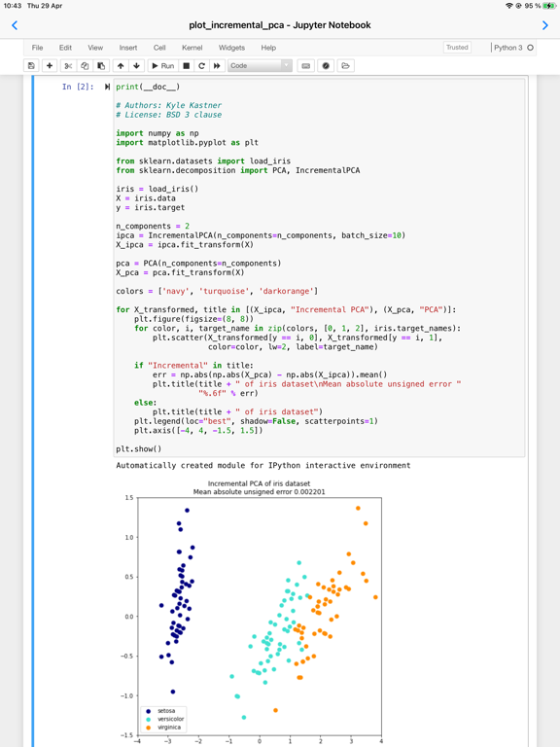Insert a cell below with plus icon
560x747 pixels.
tap(50, 66)
